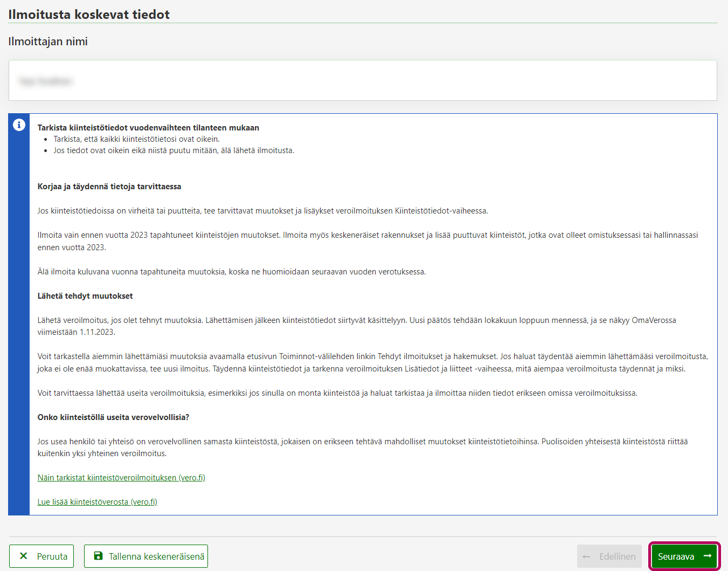Click the bullet ending älä lähetä ilmoitusta
The width and height of the screenshot is (728, 571).
(x=174, y=150)
